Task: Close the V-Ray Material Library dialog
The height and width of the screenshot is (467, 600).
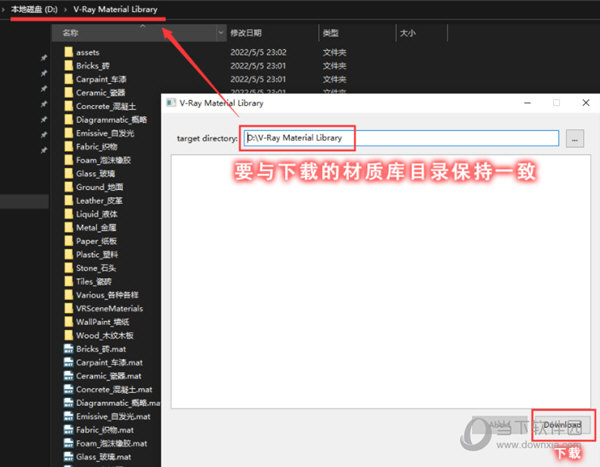Action: click(x=586, y=103)
